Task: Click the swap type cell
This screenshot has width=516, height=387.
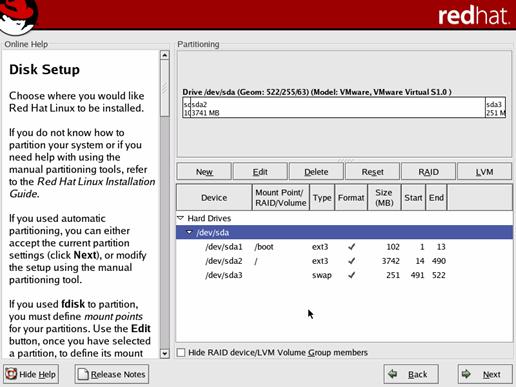Action: click(x=322, y=275)
